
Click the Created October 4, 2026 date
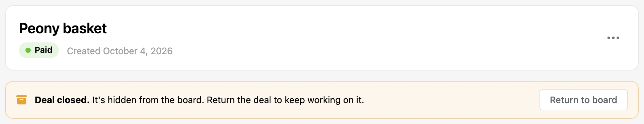[120, 51]
